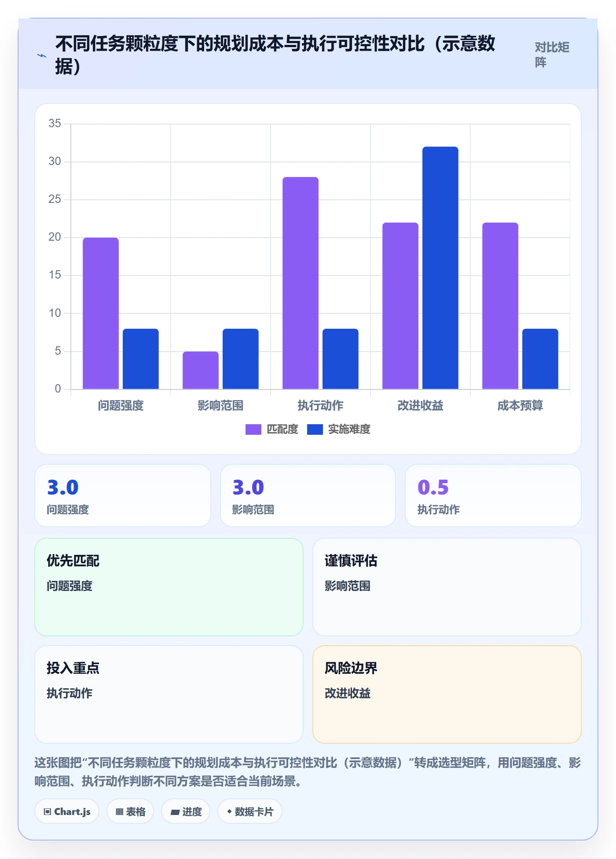Click the 执行动作 x-axis label

click(x=321, y=405)
